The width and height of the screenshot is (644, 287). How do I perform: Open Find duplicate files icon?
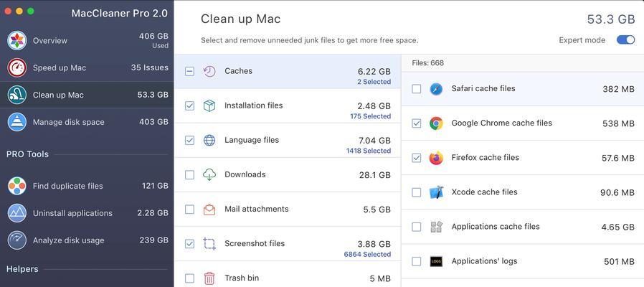(16, 186)
